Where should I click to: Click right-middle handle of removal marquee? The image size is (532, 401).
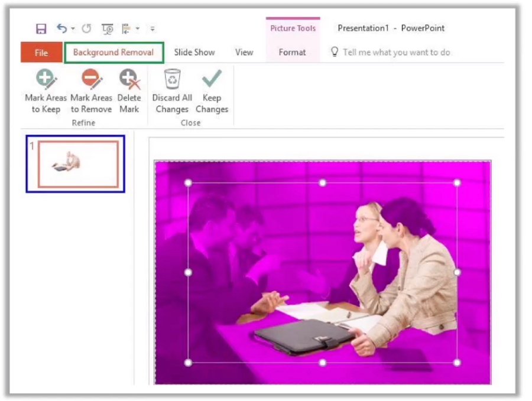pos(457,272)
